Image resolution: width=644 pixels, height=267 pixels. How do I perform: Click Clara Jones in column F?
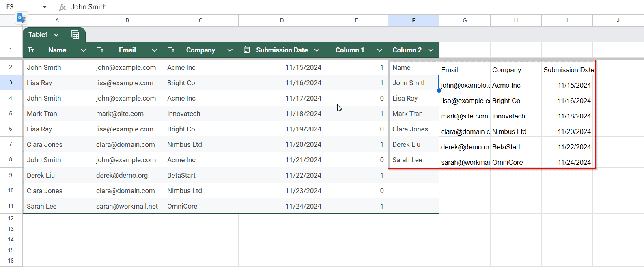point(414,129)
